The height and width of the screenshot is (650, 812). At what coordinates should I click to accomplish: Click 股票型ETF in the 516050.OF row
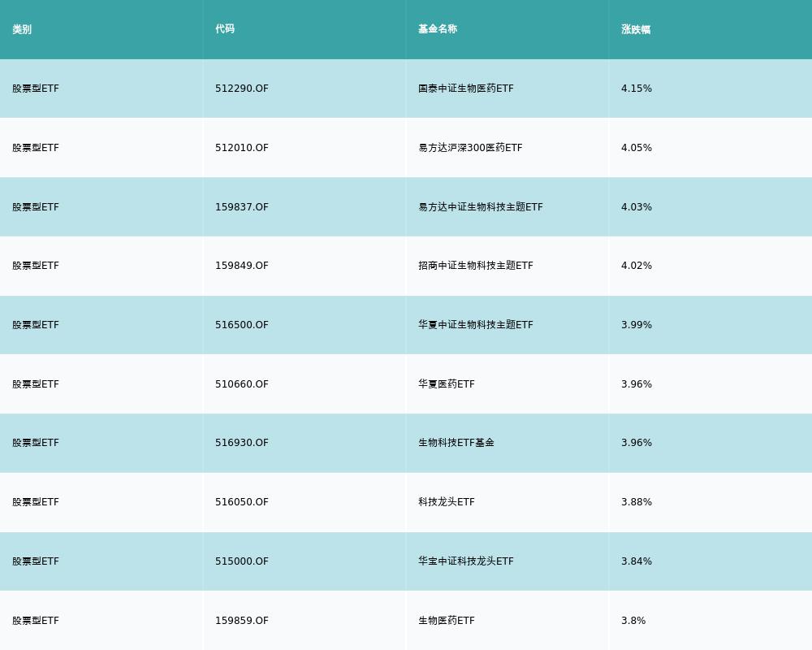[36, 502]
